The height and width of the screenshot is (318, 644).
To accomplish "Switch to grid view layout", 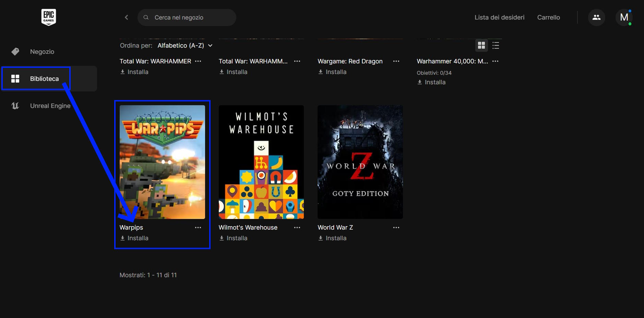I will pyautogui.click(x=481, y=45).
